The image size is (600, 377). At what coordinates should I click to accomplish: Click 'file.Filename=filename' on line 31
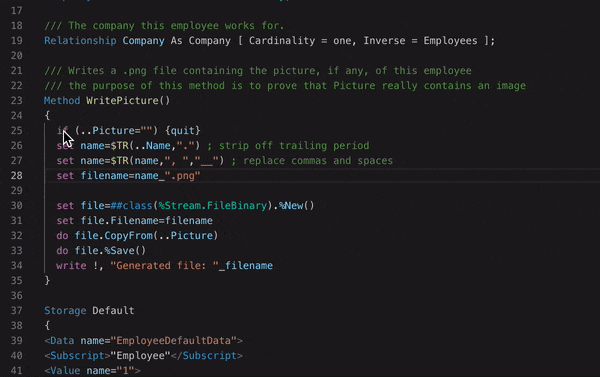pos(147,220)
